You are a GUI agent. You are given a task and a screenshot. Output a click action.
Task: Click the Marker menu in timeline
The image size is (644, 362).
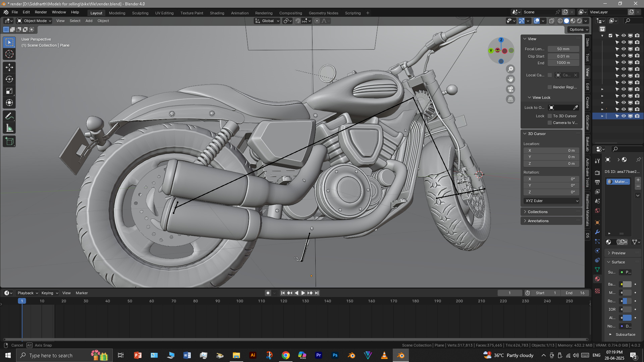(x=82, y=293)
